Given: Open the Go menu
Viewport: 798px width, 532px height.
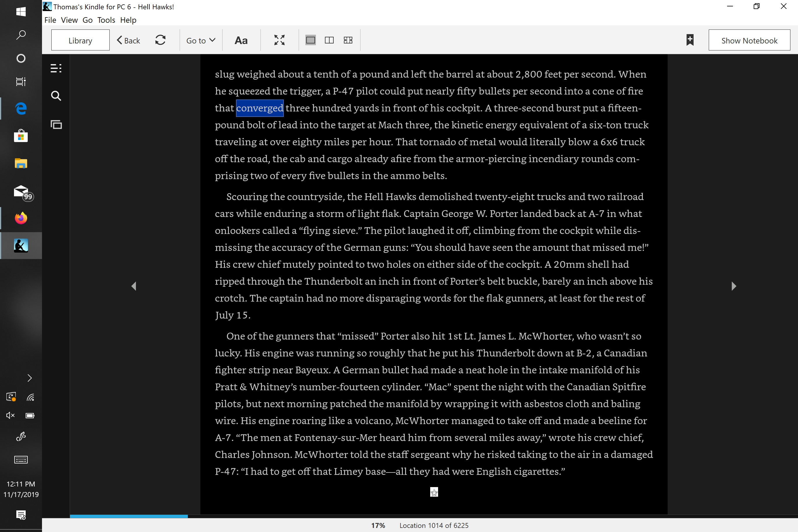Looking at the screenshot, I should point(87,20).
